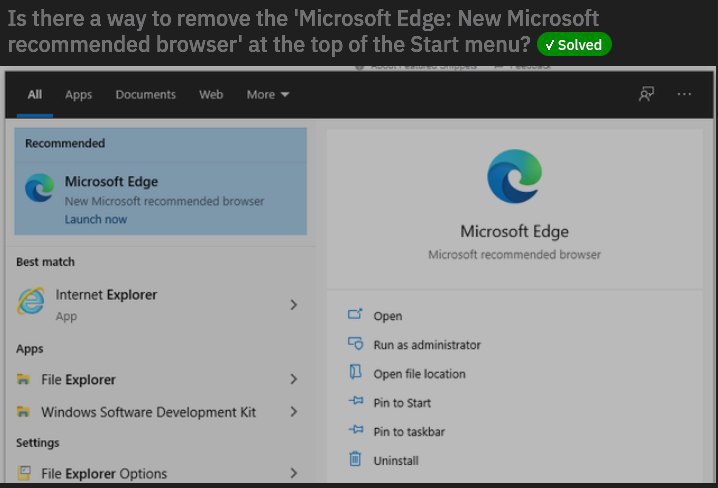Image resolution: width=718 pixels, height=488 pixels.
Task: Click the pin icon beside Pin to Start
Action: (356, 401)
